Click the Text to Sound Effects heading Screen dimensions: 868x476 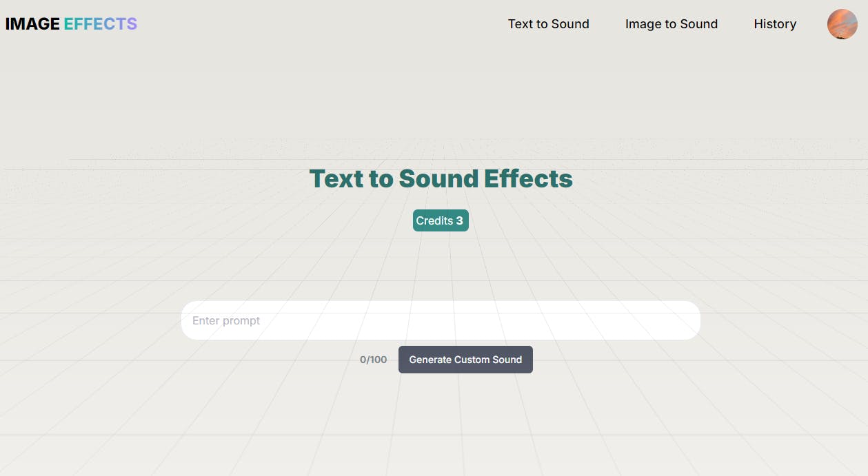click(441, 178)
